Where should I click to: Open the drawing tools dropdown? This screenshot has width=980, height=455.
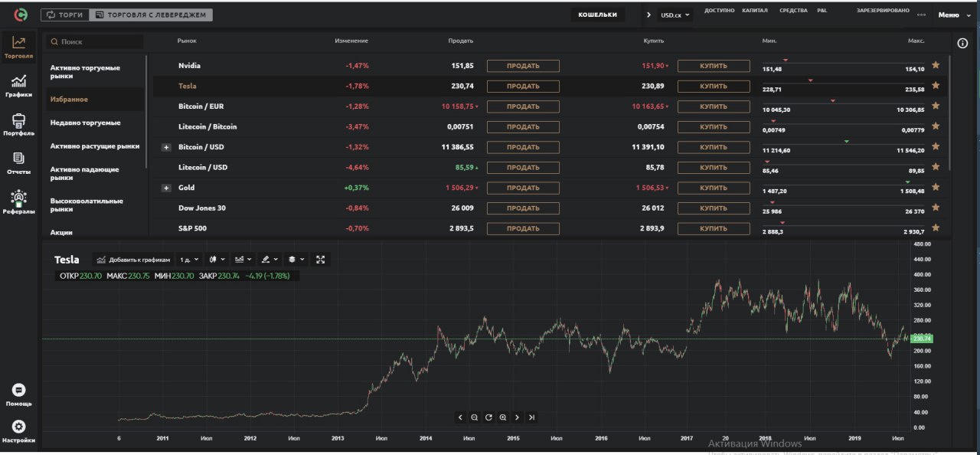269,260
